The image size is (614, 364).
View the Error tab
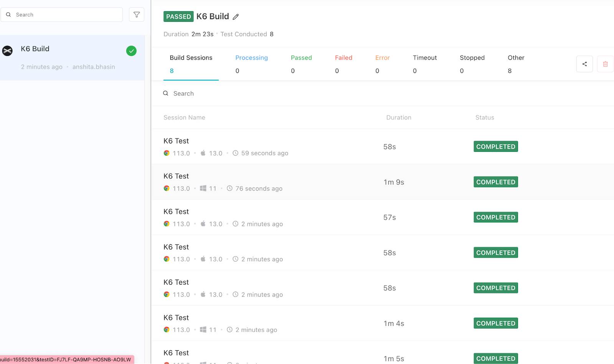(x=383, y=64)
